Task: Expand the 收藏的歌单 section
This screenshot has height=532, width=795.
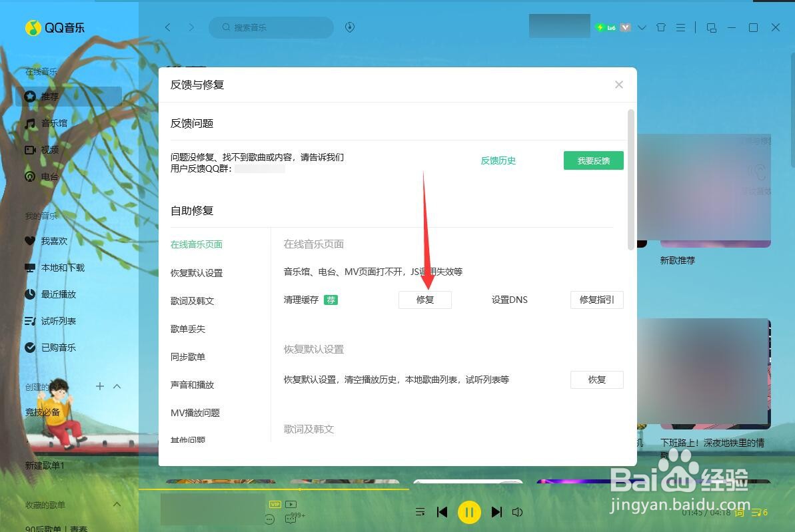Action: [x=117, y=505]
